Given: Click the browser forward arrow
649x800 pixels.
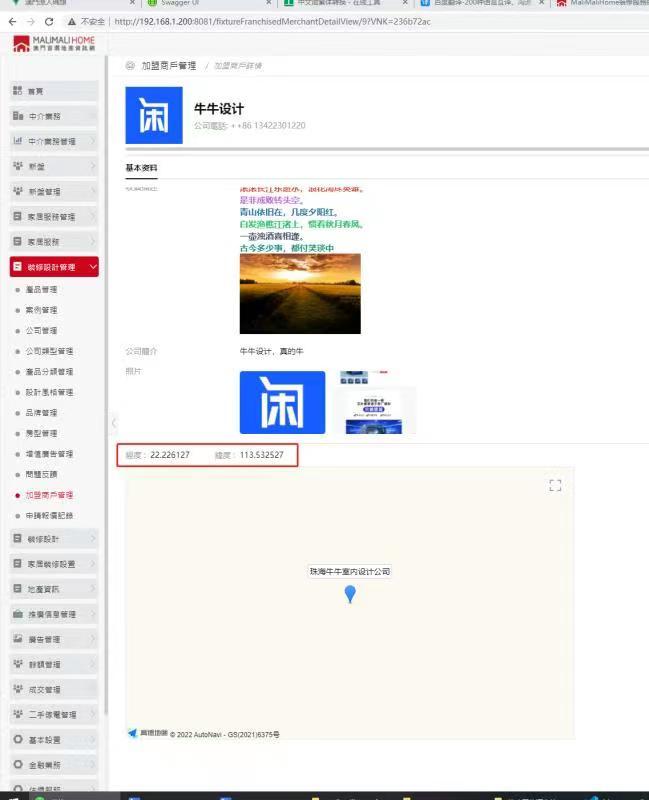Looking at the screenshot, I should click(x=31, y=21).
